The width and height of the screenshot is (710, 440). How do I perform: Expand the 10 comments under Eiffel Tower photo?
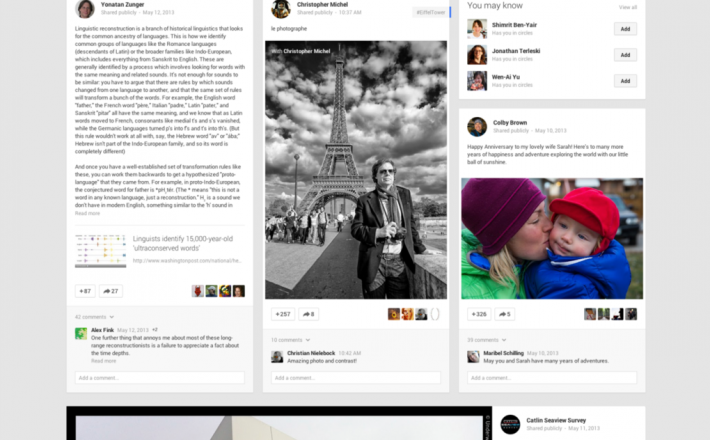coord(288,339)
